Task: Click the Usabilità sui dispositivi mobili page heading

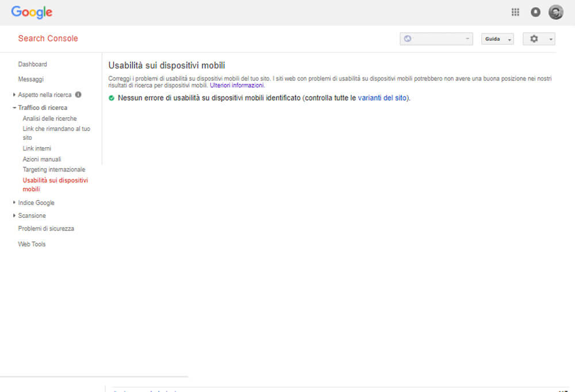Action: pos(167,66)
